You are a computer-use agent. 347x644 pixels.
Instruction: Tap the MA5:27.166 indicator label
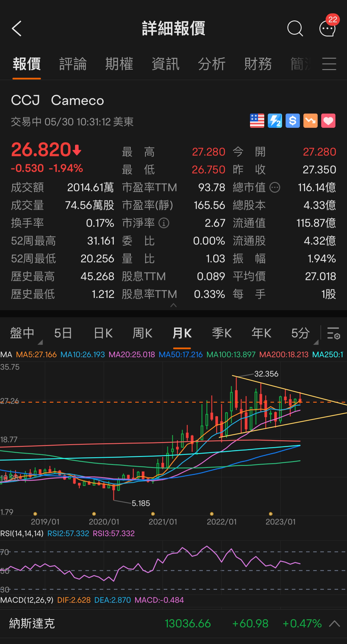pos(36,355)
